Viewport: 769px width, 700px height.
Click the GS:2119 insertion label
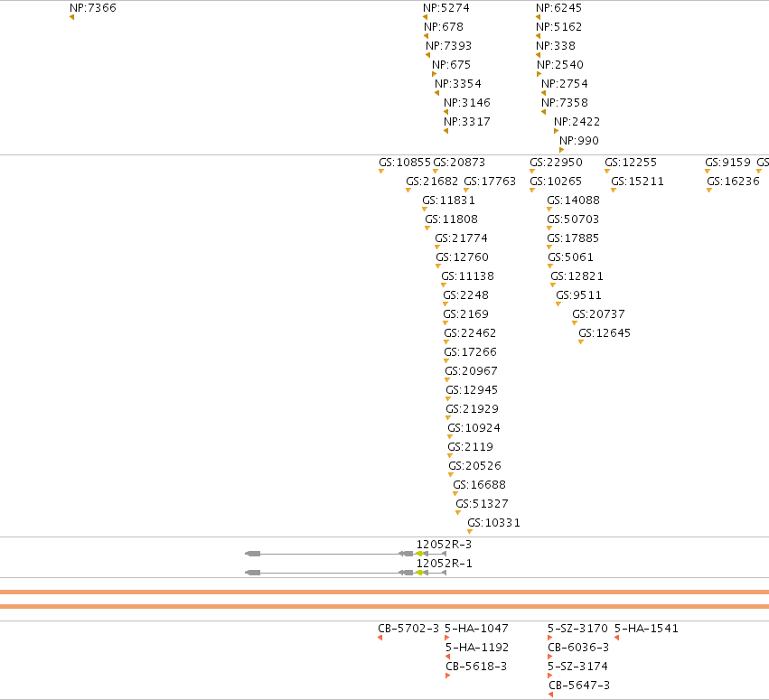coord(470,447)
